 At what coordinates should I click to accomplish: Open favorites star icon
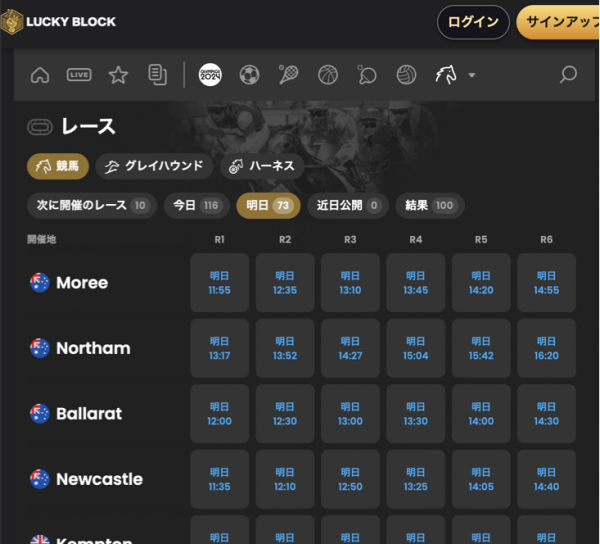click(118, 75)
